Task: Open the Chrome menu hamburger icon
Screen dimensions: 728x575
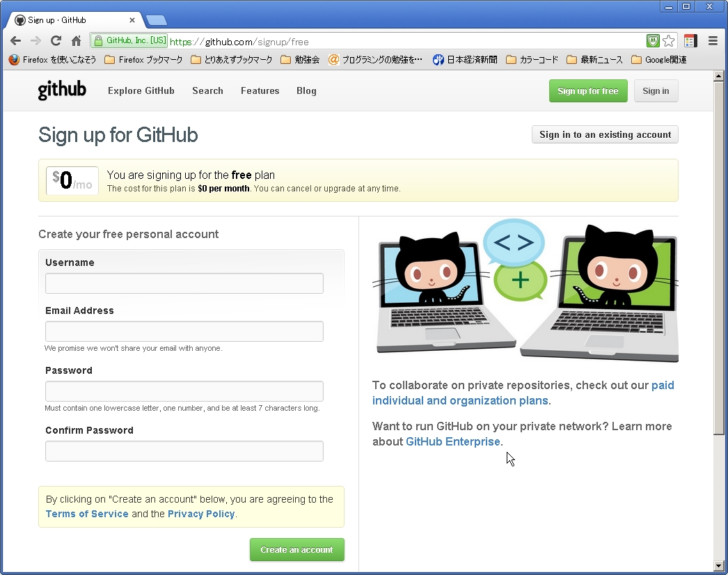Action: point(713,41)
